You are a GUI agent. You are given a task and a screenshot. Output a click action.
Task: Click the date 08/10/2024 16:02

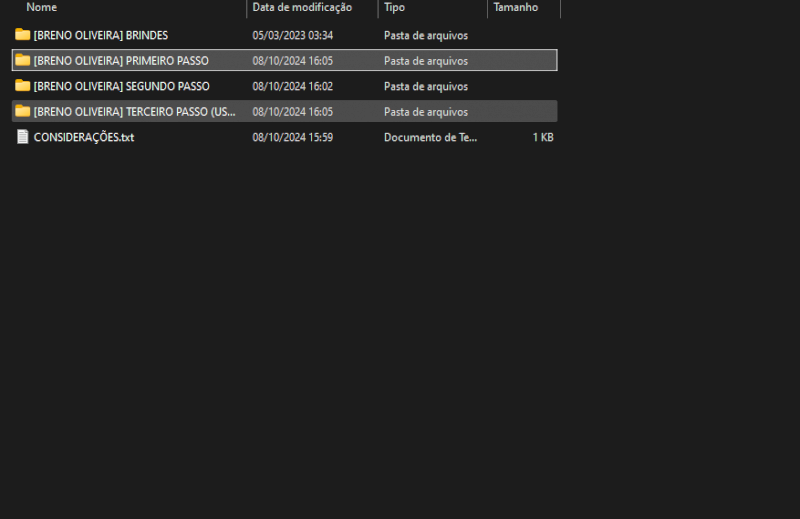click(x=292, y=86)
